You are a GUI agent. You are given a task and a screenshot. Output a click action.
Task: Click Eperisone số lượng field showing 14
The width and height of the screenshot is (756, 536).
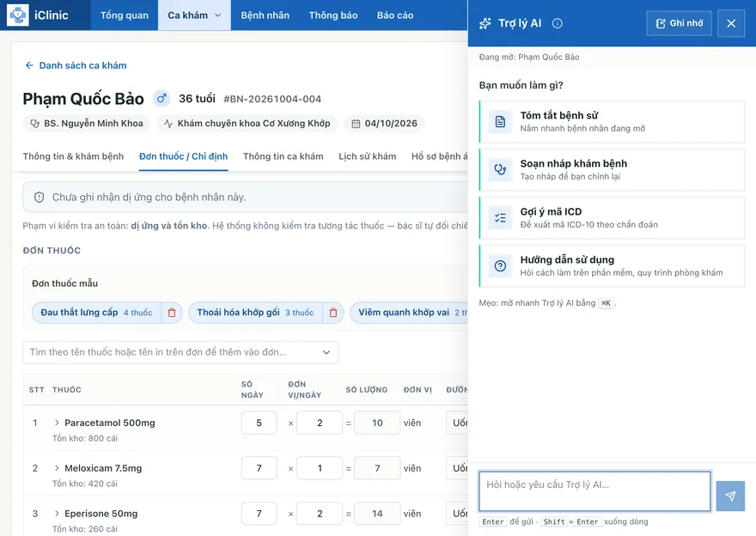pos(377,514)
